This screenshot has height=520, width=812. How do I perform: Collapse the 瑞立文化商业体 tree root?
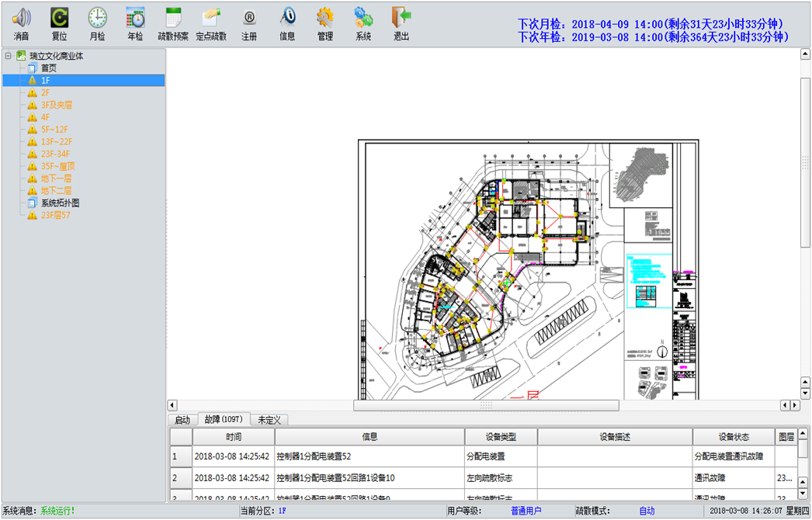coord(8,56)
